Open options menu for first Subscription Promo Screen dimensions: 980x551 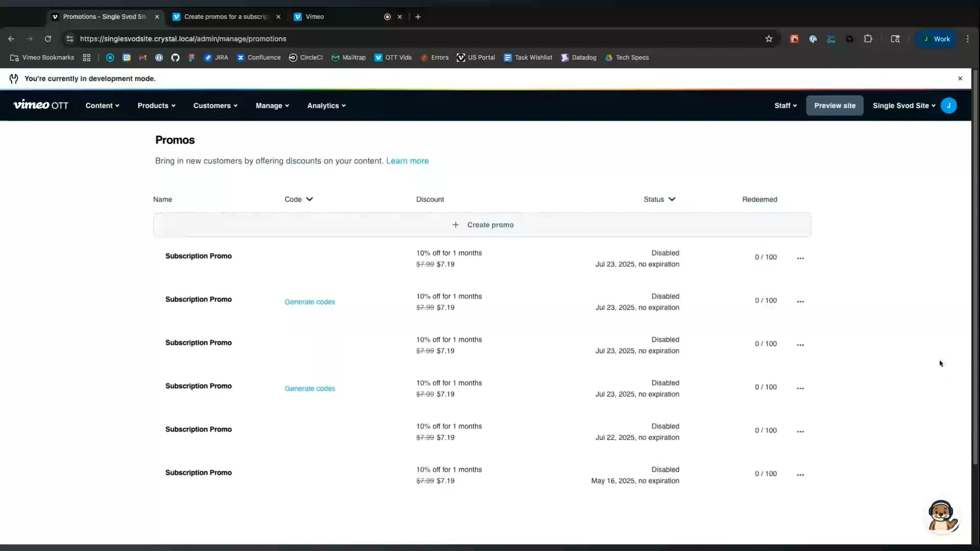pos(800,258)
